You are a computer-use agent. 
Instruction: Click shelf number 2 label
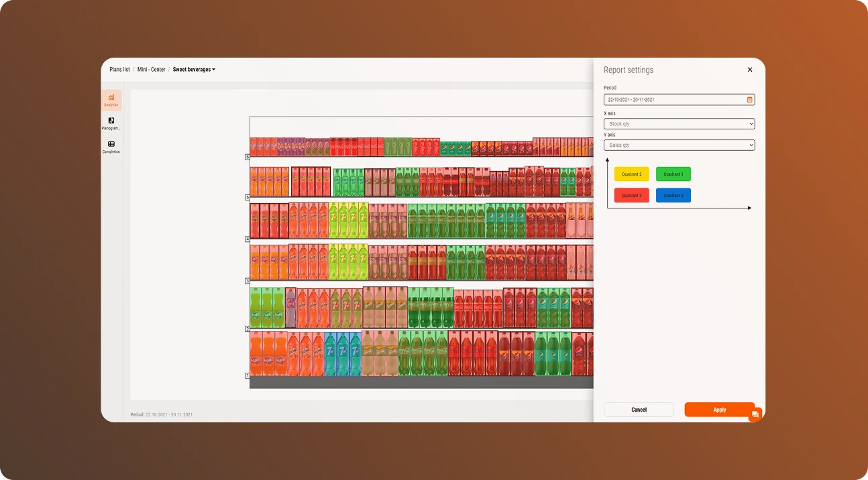click(x=248, y=329)
